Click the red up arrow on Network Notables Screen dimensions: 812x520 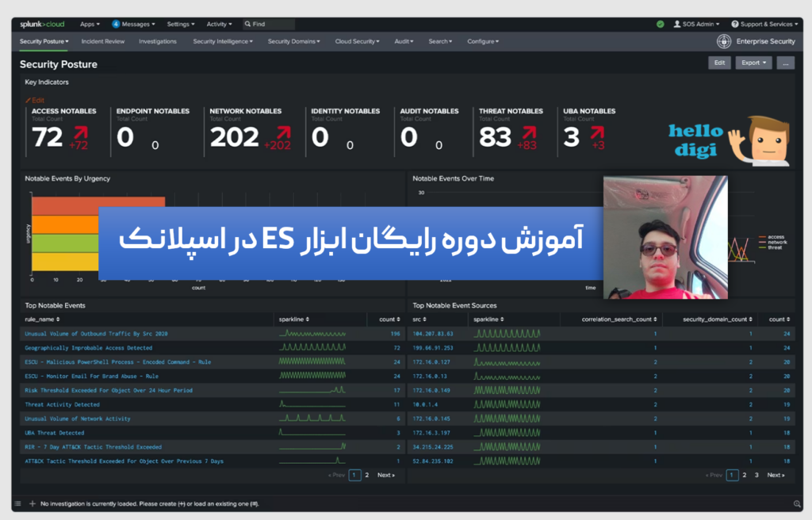284,132
